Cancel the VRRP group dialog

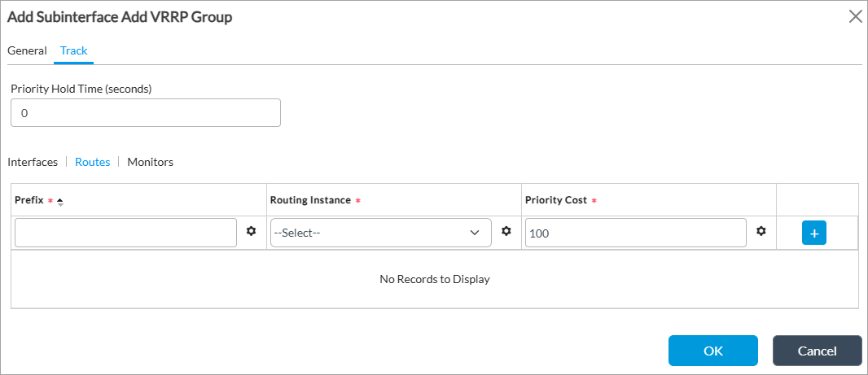(x=817, y=351)
